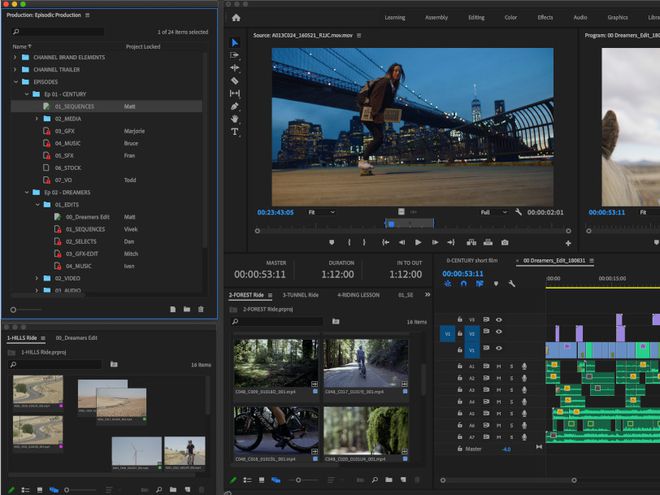Add marker in timeline header

coord(496,284)
